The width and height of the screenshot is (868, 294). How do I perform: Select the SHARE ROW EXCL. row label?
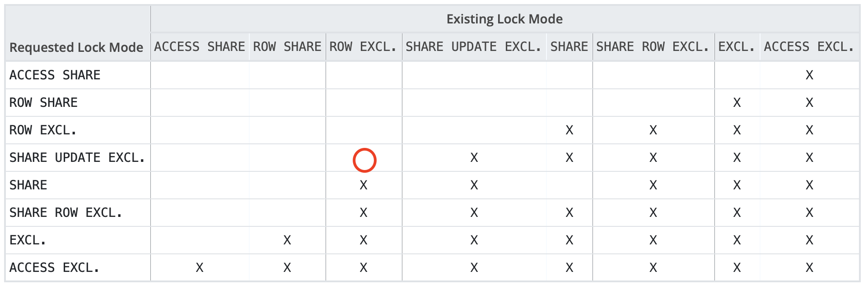click(x=66, y=213)
